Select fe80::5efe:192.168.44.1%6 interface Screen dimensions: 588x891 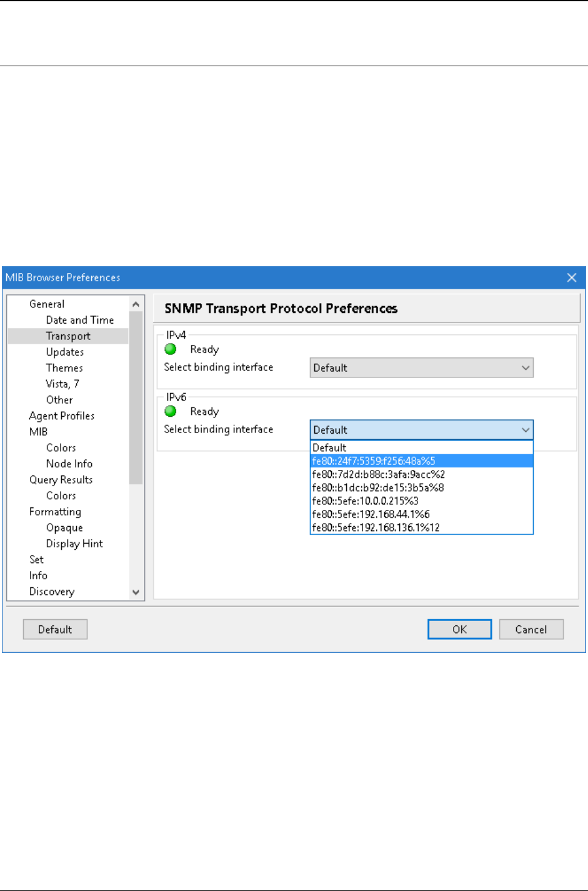(x=422, y=514)
